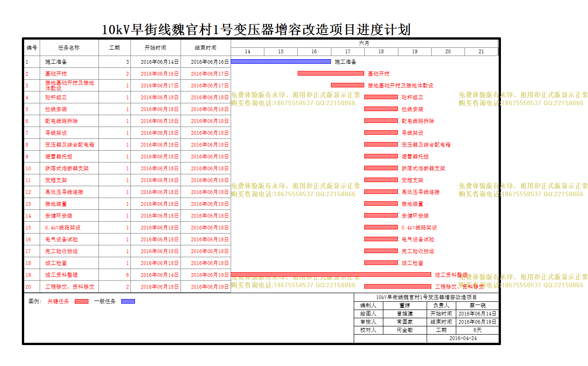Click 基础开挖 task name cell in table

click(69, 74)
